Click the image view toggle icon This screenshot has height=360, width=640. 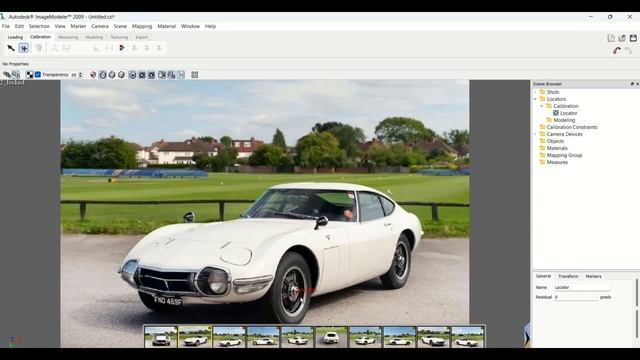point(162,75)
